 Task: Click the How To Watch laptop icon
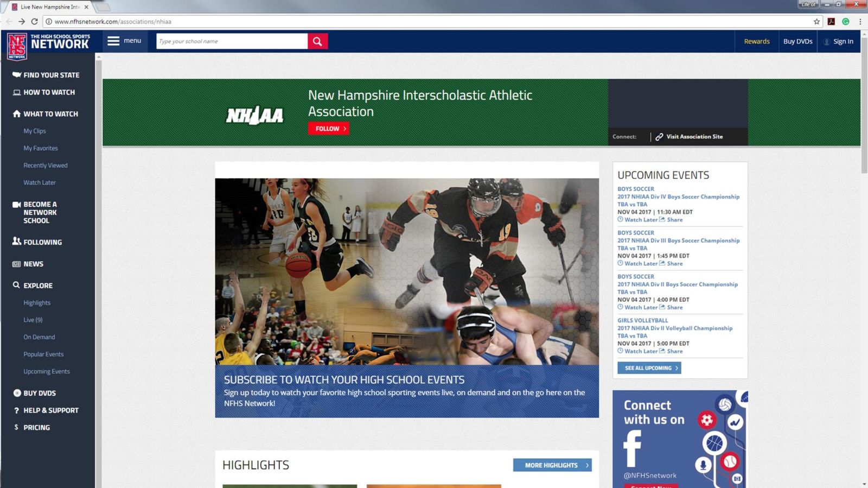(x=17, y=92)
